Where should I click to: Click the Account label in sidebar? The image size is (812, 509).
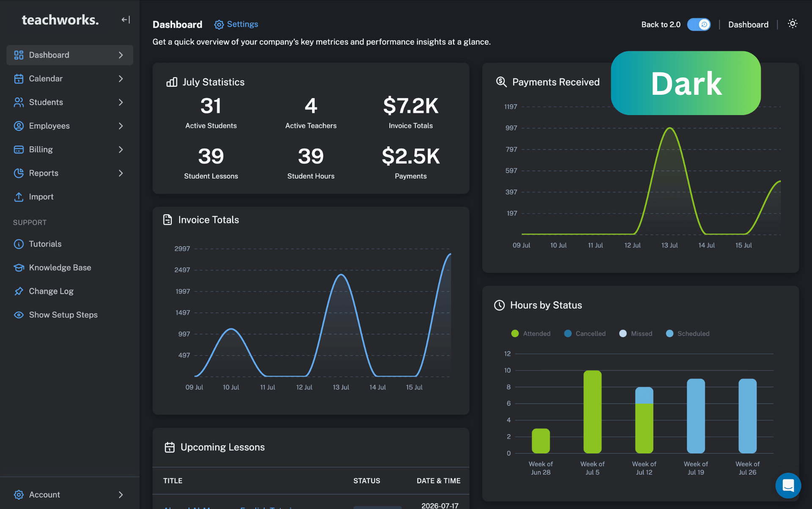coord(44,495)
